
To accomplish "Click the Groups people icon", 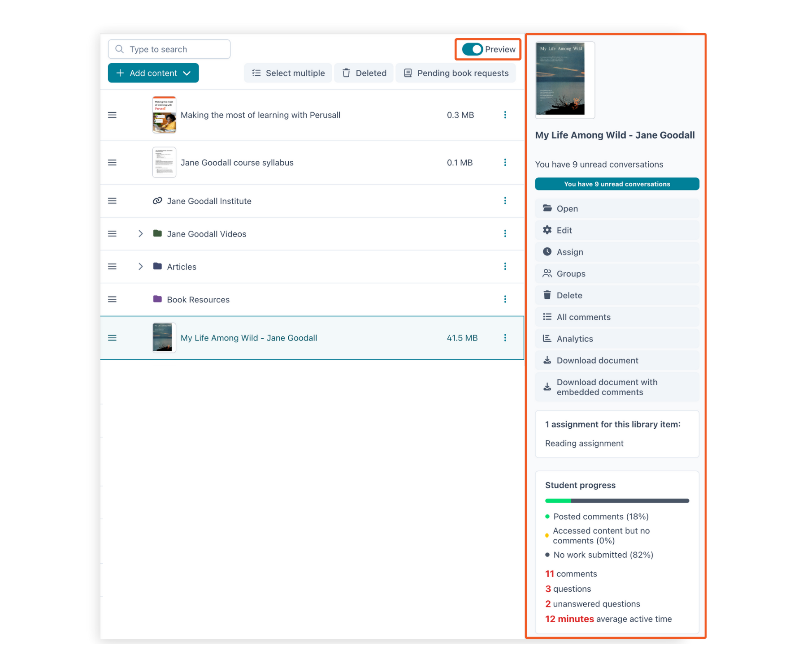I will coord(547,273).
